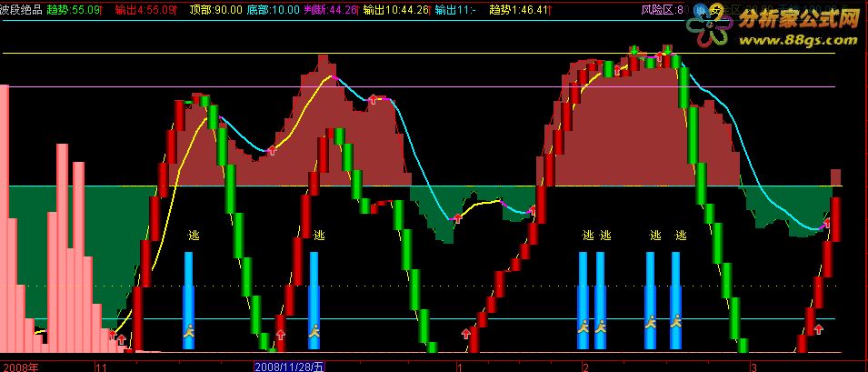Click the leftmost running-man escape icon
This screenshot has height=372, width=868.
189,331
